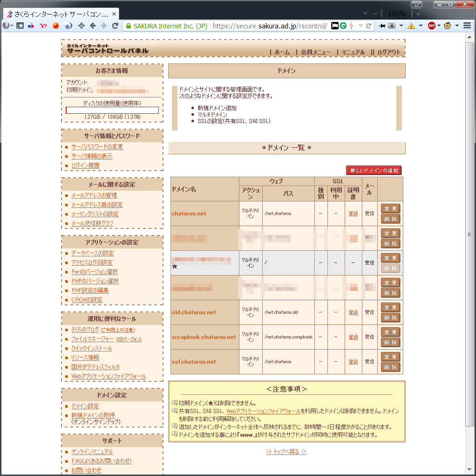Open the CRONの設定 sidebar link

87,300
